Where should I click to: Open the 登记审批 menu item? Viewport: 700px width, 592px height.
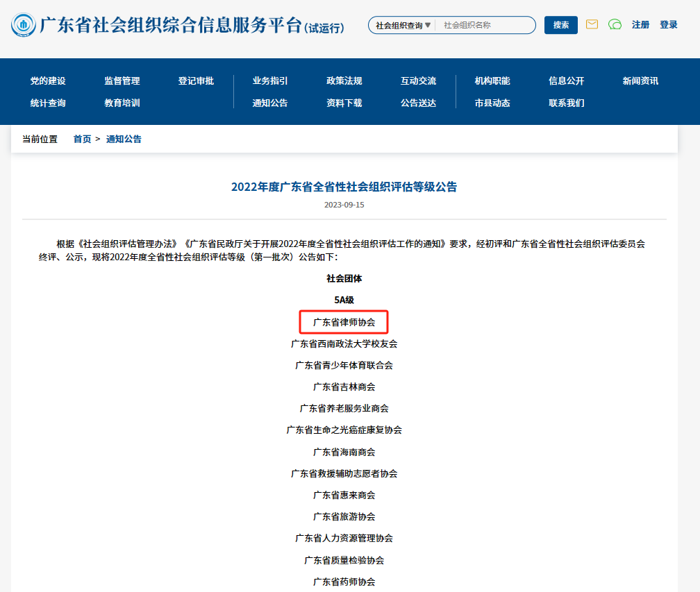click(x=196, y=81)
